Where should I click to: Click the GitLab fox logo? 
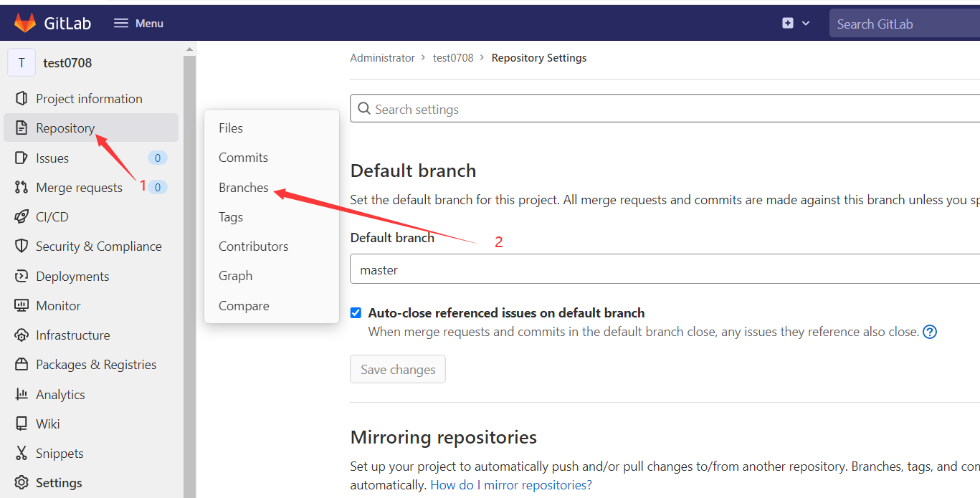coord(25,23)
